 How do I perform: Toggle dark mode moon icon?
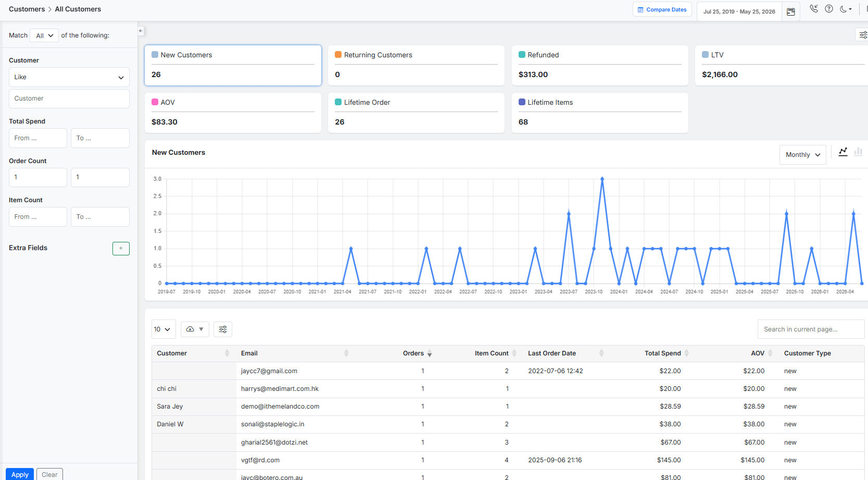point(846,9)
